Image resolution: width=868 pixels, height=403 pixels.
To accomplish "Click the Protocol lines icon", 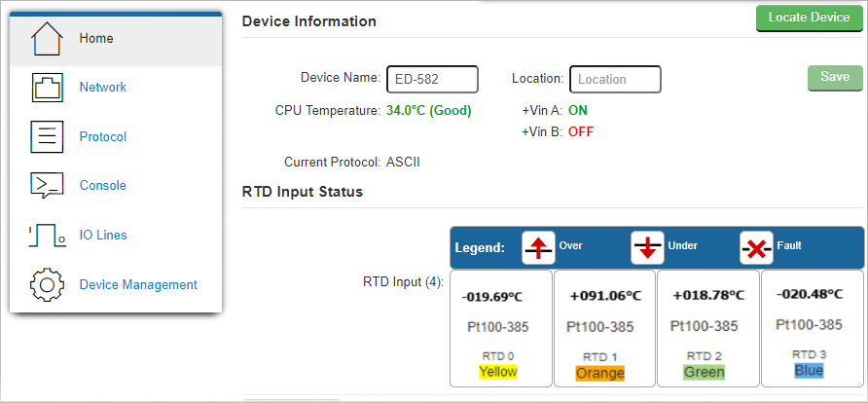I will tap(47, 136).
